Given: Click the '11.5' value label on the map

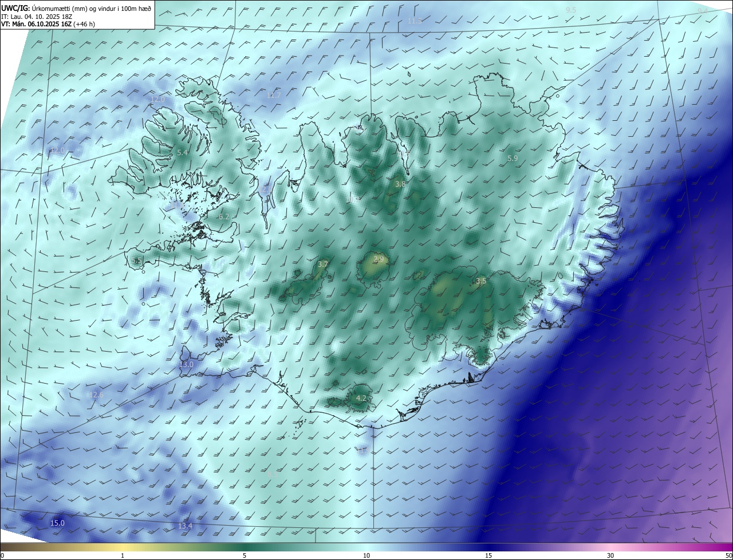Looking at the screenshot, I should 415,21.
